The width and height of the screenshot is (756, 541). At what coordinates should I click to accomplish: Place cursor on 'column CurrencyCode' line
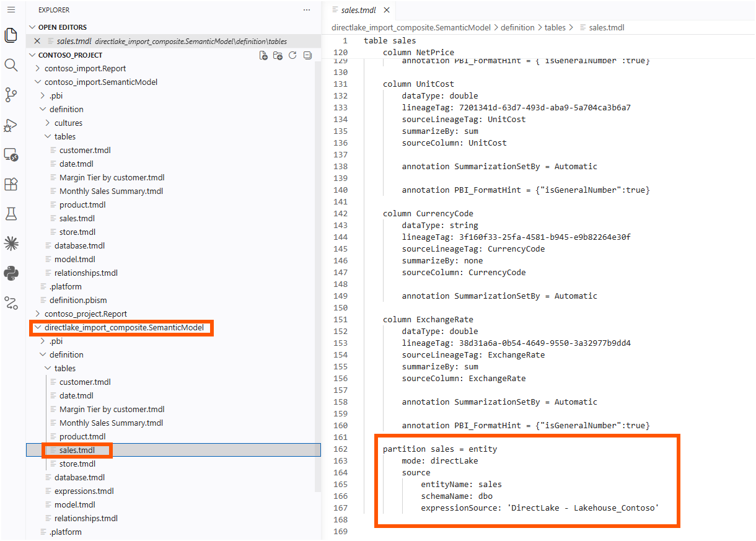click(428, 213)
